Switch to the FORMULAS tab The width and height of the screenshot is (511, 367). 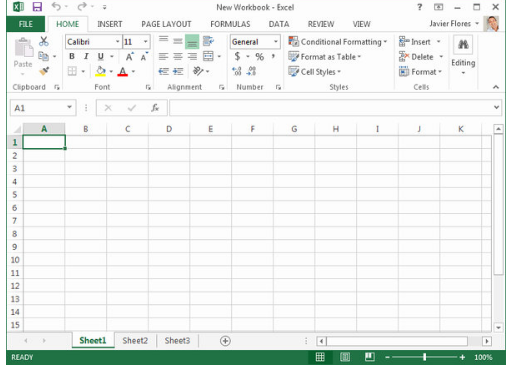click(230, 24)
